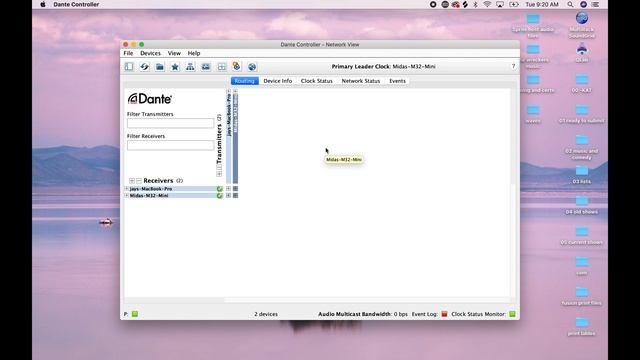
Task: Select Midas-M32-Mini in the receivers list
Action: coord(149,196)
